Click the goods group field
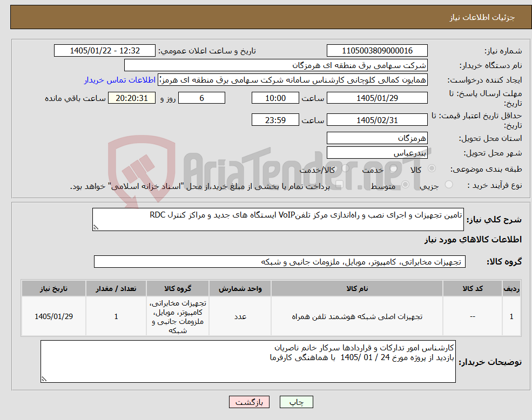This screenshot has width=532, height=420. [x=280, y=262]
